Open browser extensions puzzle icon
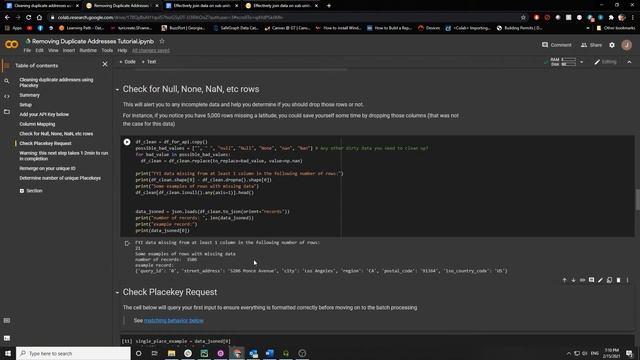This screenshot has width=640, height=360. point(611,18)
